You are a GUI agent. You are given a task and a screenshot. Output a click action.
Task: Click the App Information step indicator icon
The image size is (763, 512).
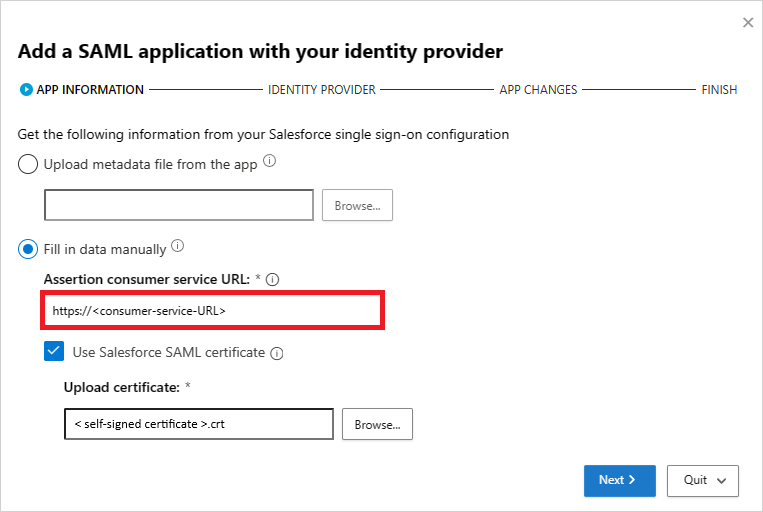[x=26, y=90]
